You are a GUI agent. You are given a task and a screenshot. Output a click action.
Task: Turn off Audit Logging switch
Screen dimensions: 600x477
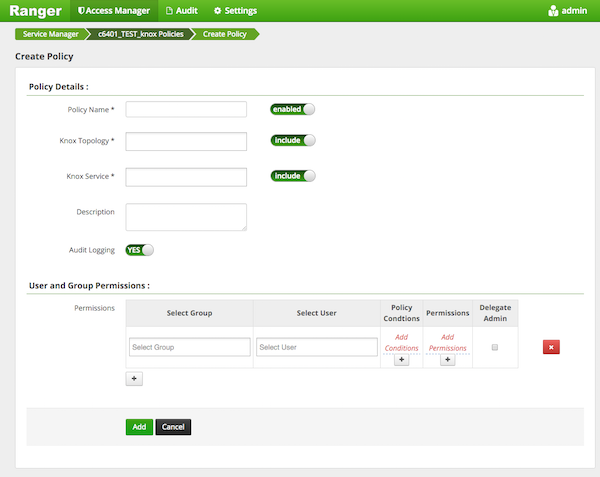[139, 250]
